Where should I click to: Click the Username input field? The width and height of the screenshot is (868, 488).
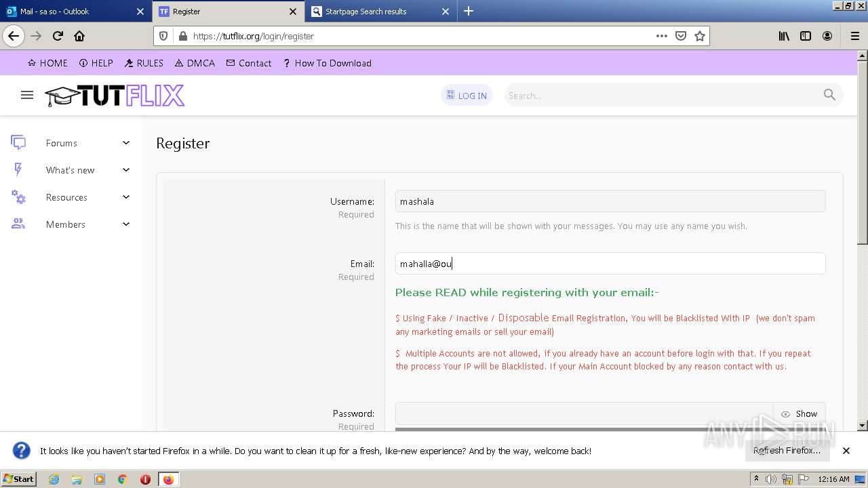coord(610,201)
